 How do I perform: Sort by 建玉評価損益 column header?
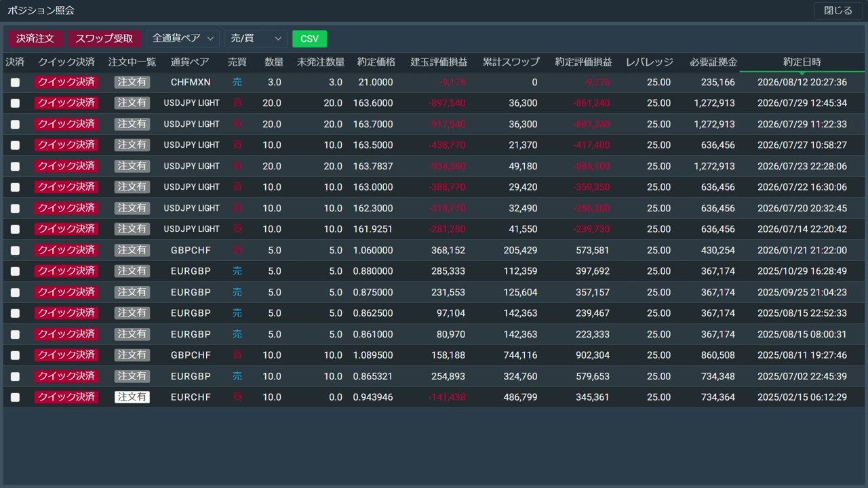pos(439,62)
